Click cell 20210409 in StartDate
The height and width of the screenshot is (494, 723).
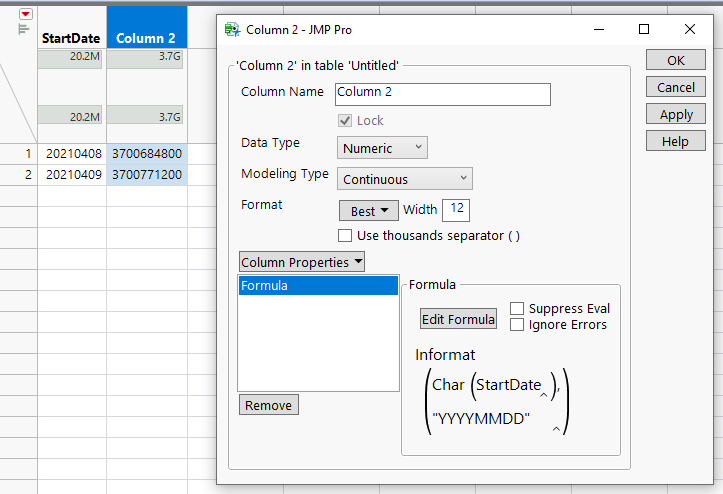tap(72, 175)
